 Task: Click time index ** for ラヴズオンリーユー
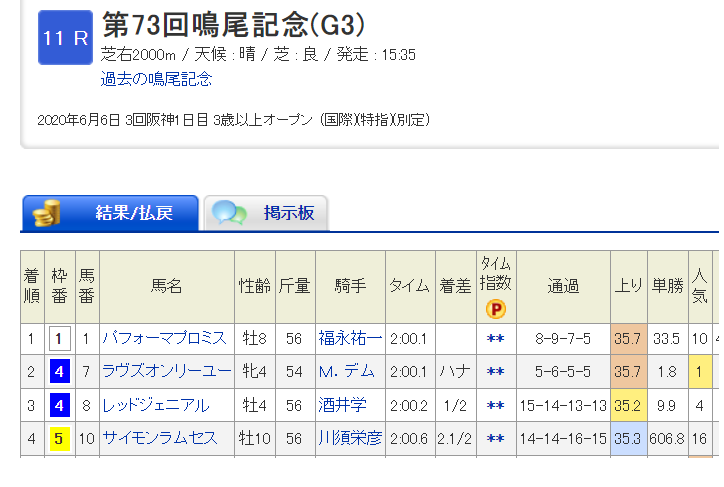pos(495,372)
